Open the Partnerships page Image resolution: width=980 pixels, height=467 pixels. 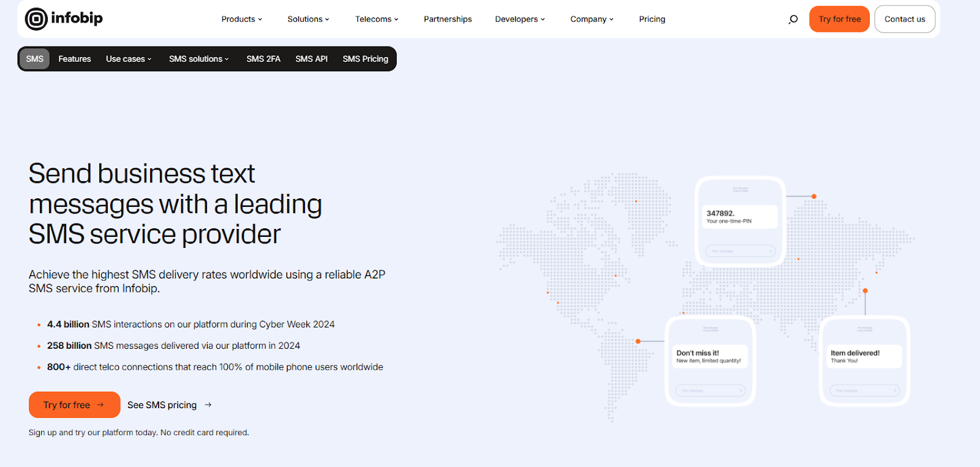(x=448, y=19)
